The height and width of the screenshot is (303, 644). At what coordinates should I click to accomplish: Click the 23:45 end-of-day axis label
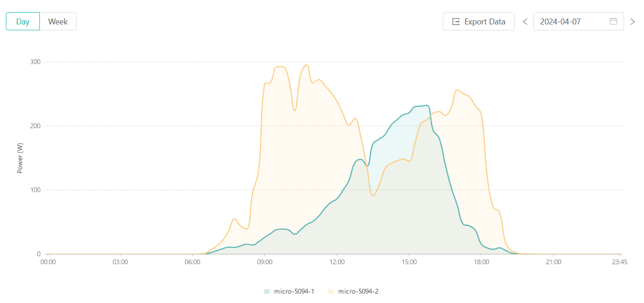[x=619, y=262]
